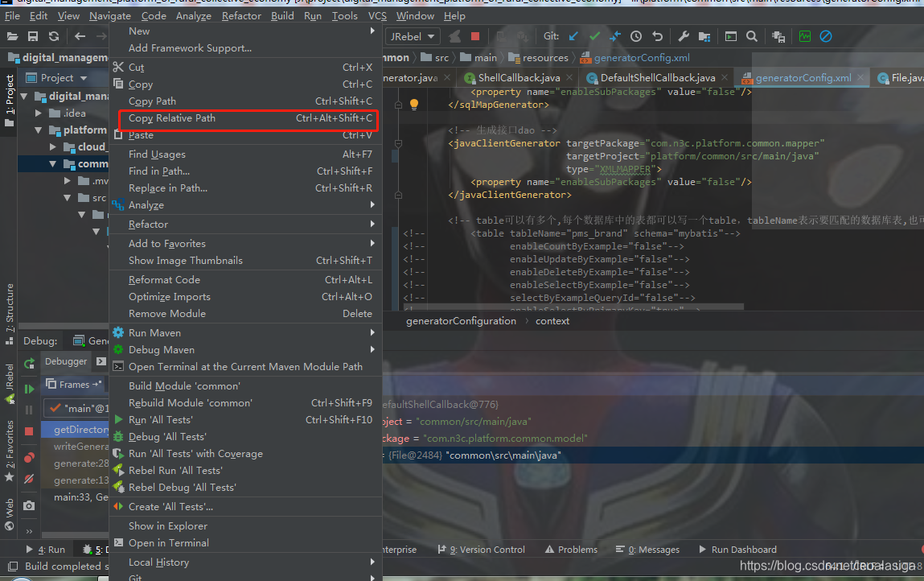The image size is (924, 581).
Task: Open the 9: Version Control tool window
Action: tap(482, 550)
